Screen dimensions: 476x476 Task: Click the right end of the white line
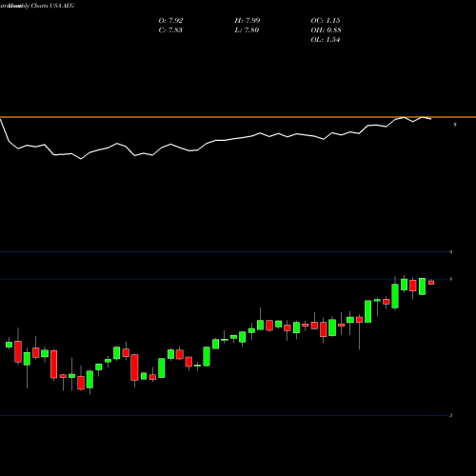click(x=430, y=119)
